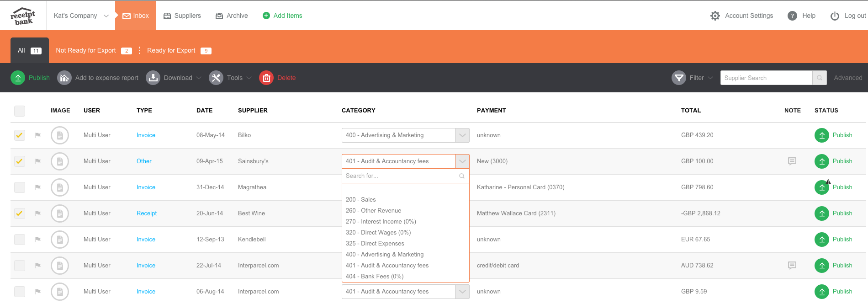This screenshot has height=304, width=868.
Task: Click the Advanced search link
Action: (x=848, y=78)
